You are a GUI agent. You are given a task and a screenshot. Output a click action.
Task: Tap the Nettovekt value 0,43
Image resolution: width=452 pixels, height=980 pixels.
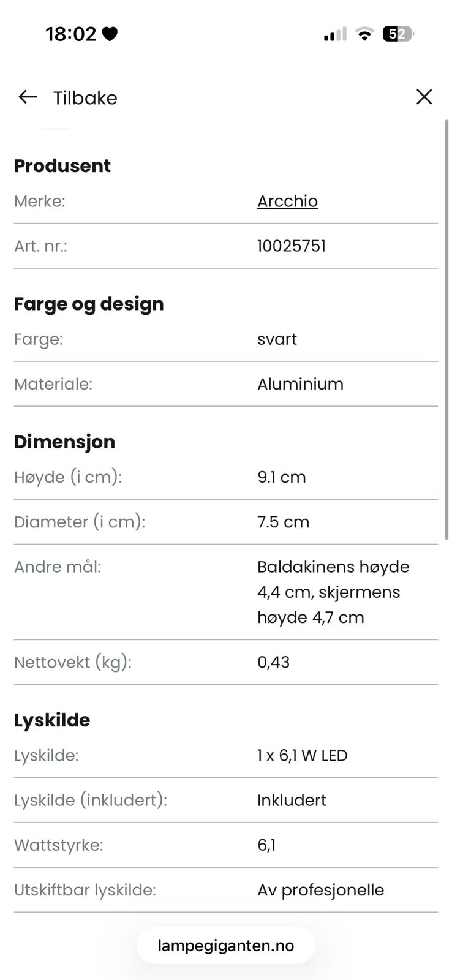[274, 662]
